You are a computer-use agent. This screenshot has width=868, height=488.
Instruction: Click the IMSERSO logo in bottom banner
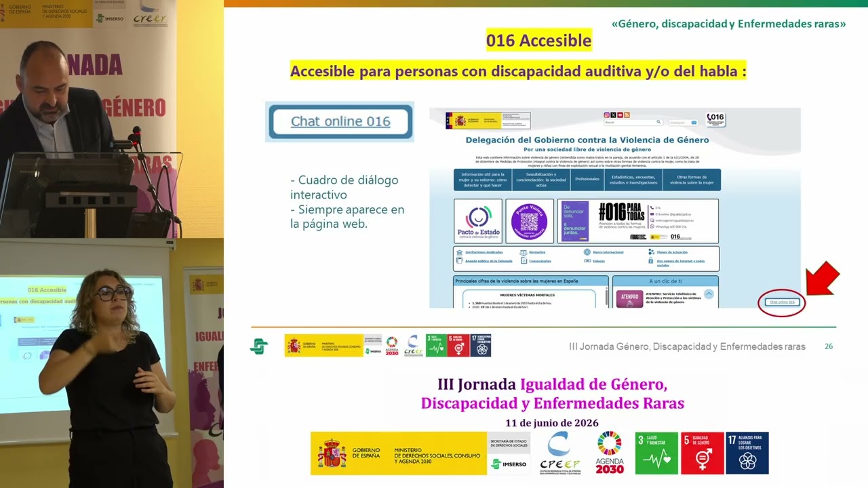508,464
